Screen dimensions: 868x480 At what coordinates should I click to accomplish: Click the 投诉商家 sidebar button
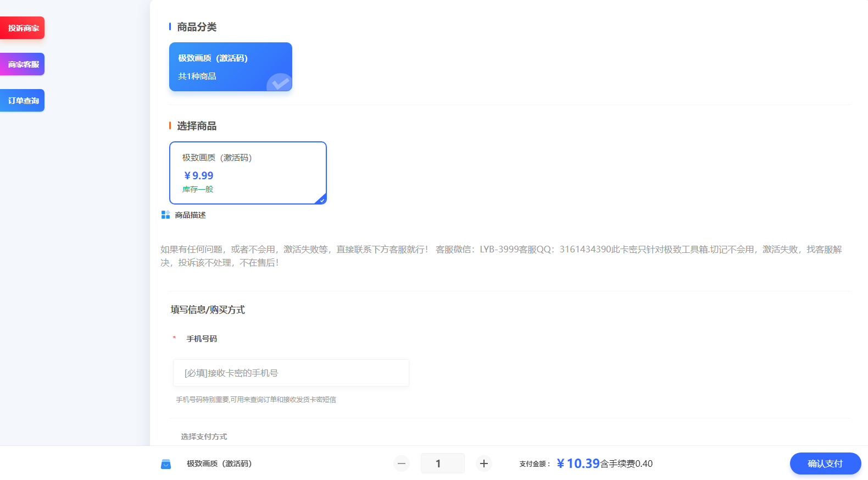(x=22, y=28)
